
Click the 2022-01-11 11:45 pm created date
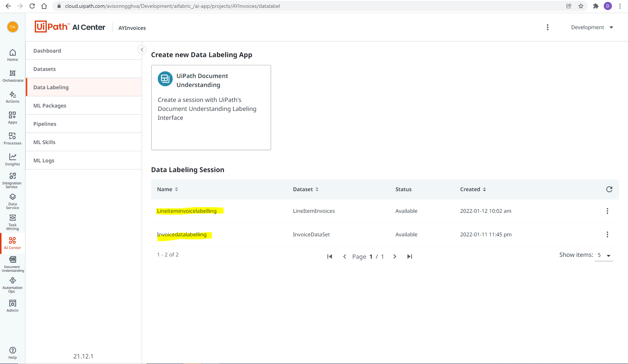pyautogui.click(x=486, y=234)
